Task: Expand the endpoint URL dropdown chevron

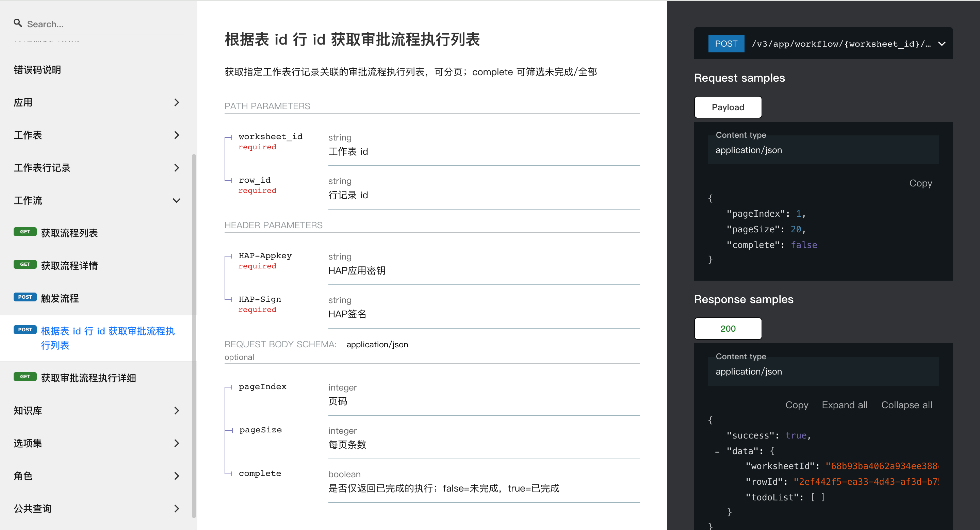Action: [942, 44]
